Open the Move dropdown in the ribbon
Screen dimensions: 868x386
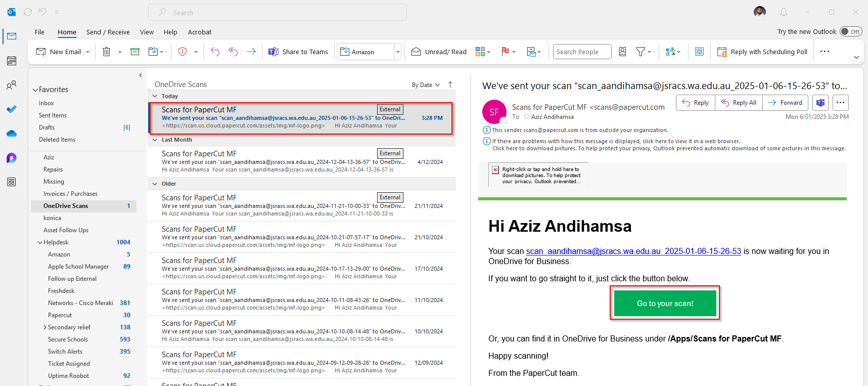pyautogui.click(x=156, y=52)
